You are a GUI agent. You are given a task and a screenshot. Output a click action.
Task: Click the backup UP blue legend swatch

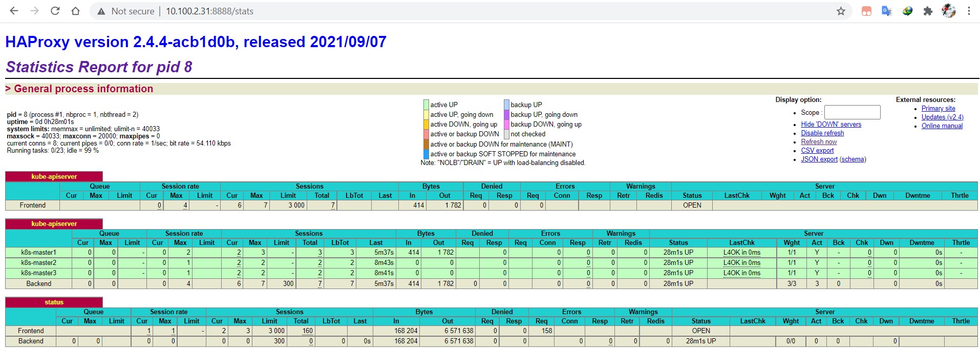506,105
